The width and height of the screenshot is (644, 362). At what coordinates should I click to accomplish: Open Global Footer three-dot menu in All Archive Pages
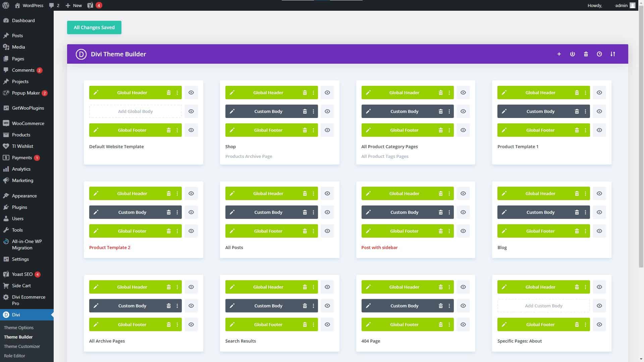tap(177, 324)
